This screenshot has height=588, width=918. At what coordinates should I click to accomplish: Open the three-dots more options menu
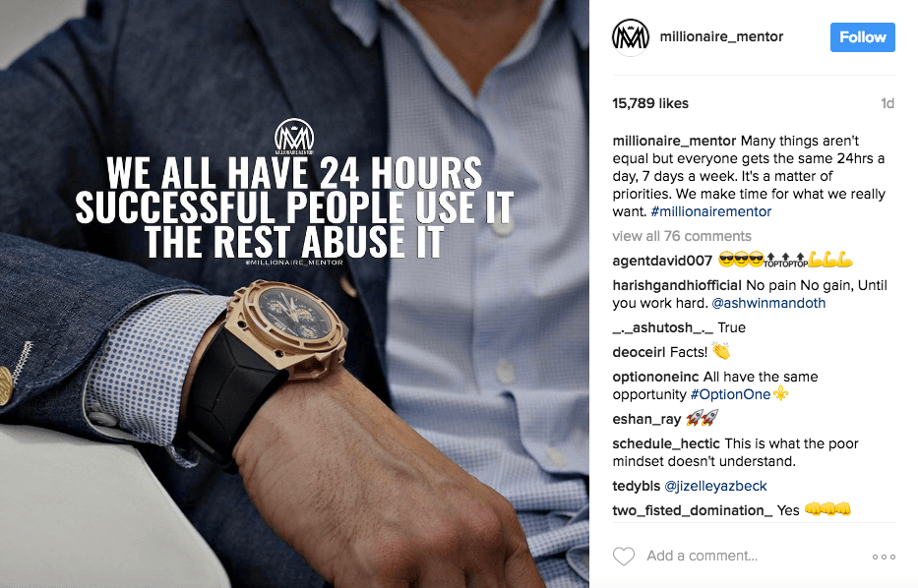pyautogui.click(x=884, y=557)
